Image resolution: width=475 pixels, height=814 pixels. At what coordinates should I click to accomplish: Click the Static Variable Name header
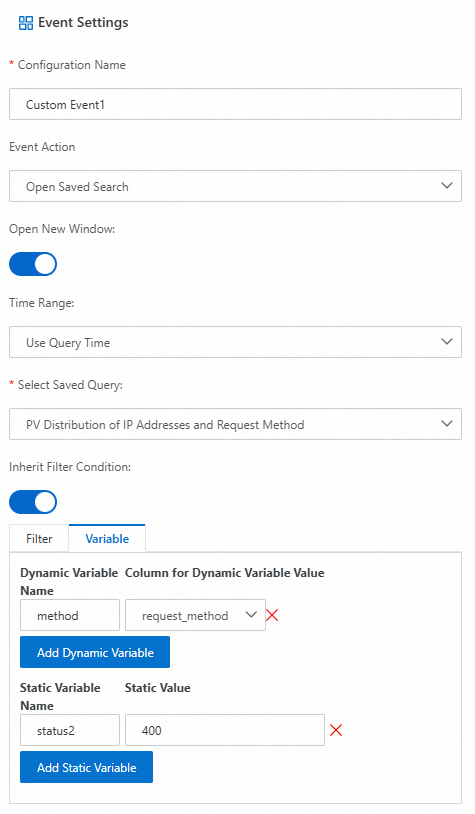click(60, 696)
